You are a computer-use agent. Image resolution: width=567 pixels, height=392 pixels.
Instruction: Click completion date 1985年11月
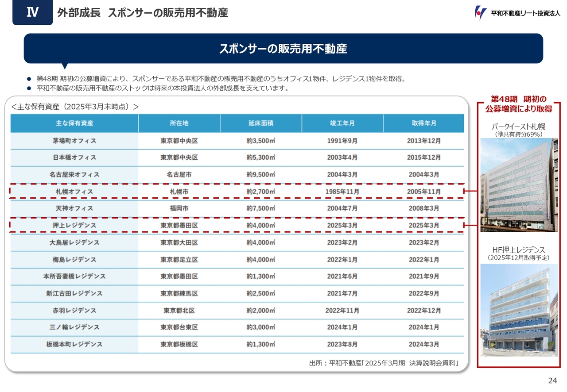coord(342,192)
